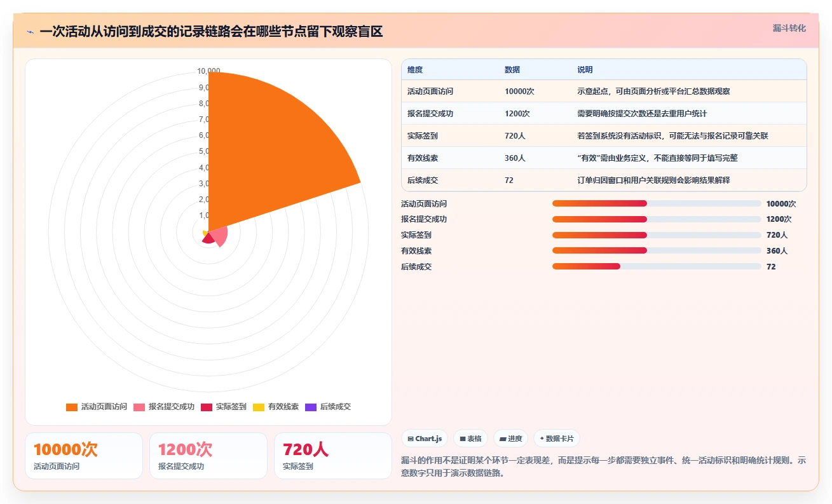The height and width of the screenshot is (504, 832).
Task: Click the lightning icon before the title
Action: (30, 32)
